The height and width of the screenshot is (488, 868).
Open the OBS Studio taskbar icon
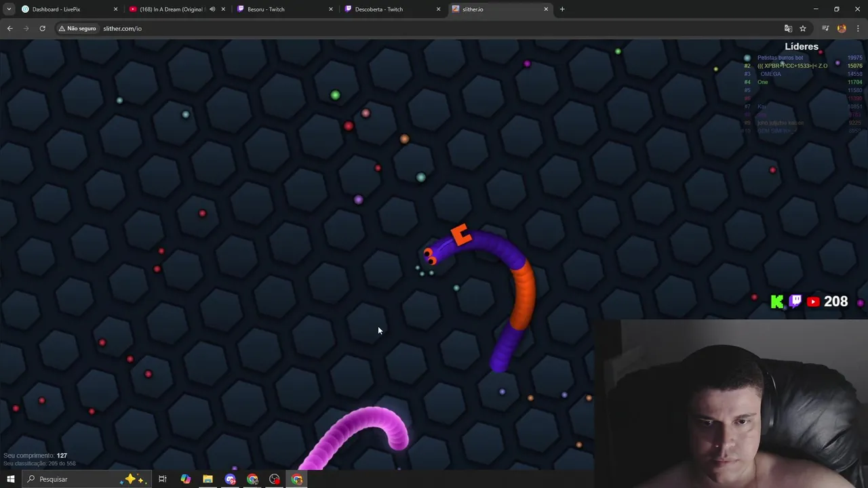(x=275, y=479)
